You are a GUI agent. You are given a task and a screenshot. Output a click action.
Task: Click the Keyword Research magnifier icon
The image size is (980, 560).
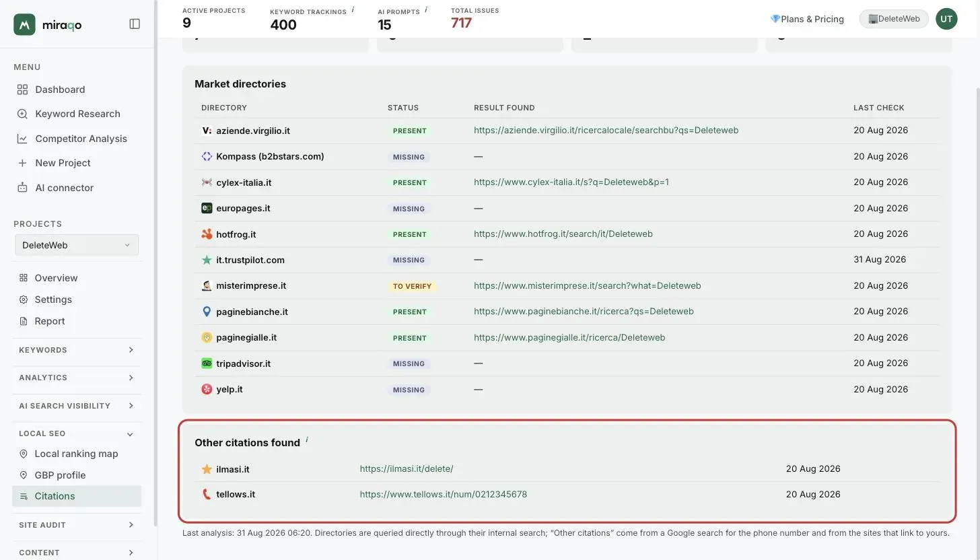click(x=22, y=114)
